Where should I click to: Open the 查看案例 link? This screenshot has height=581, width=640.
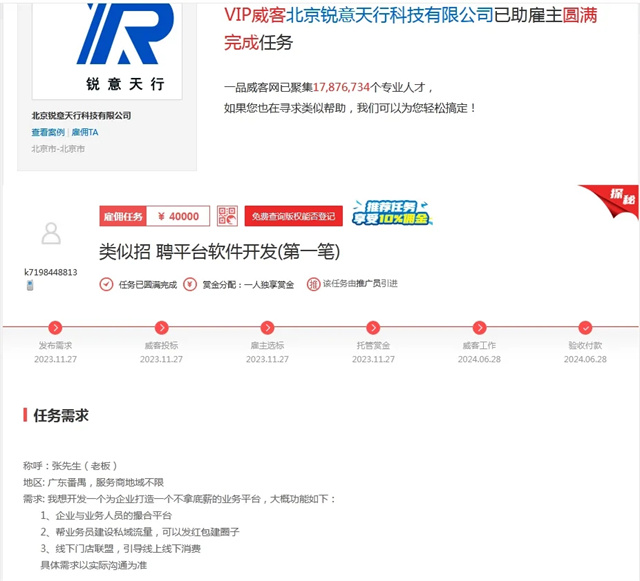pos(48,132)
